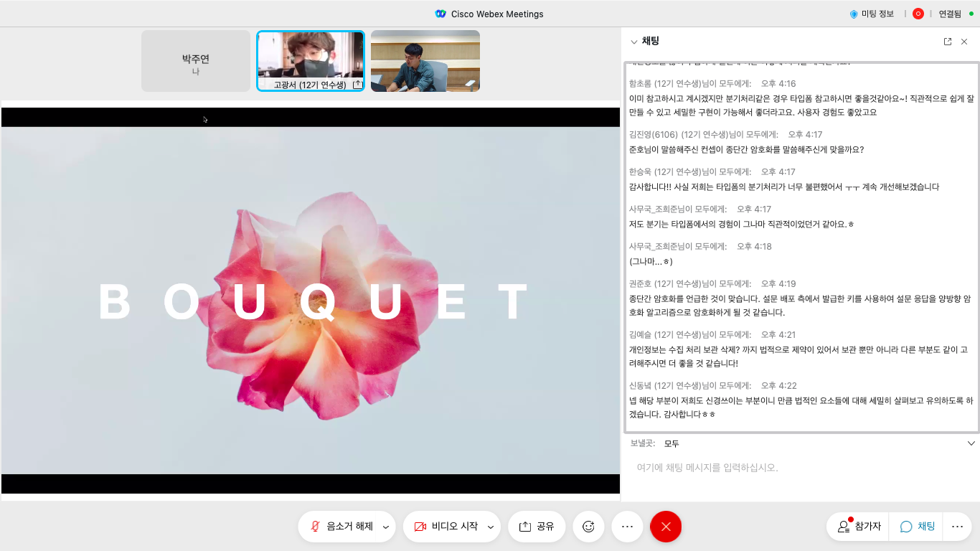Pop out the chat panel
Viewport: 980px width, 551px height.
tap(948, 42)
